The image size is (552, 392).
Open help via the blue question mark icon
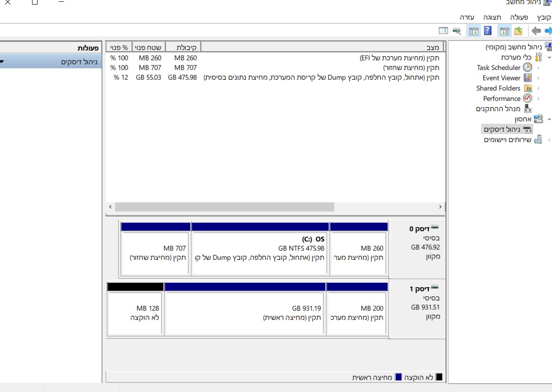(487, 31)
